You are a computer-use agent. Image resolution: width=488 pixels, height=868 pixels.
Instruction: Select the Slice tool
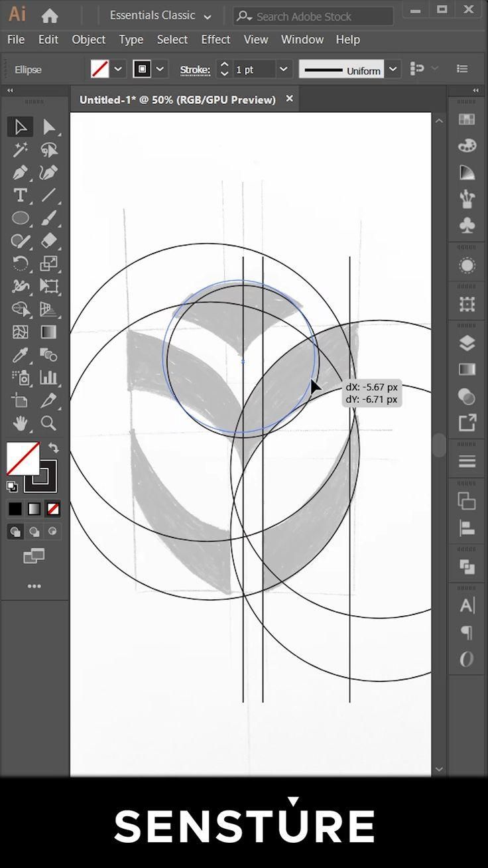click(49, 400)
